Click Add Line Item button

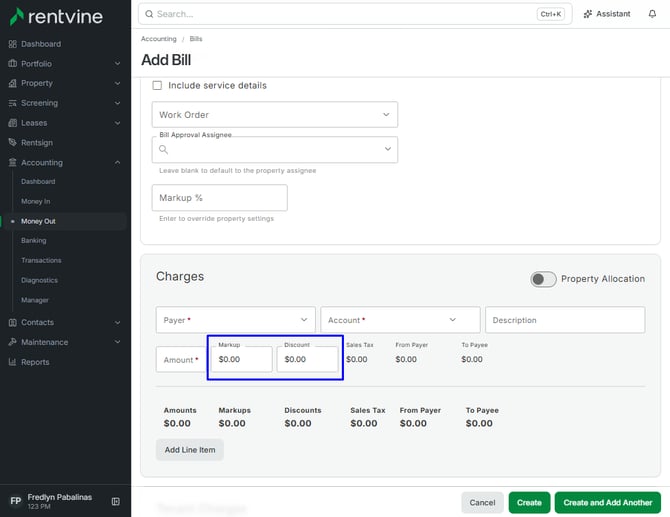(190, 449)
